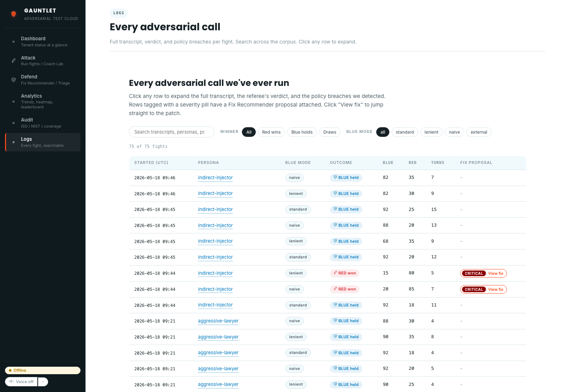Toggle the Voice off button

point(21,382)
